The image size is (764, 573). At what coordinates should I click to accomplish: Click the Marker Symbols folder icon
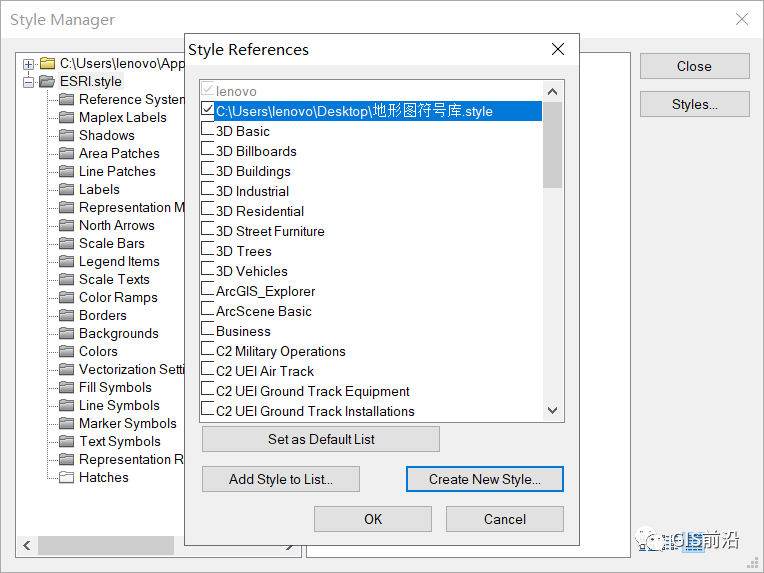coord(67,423)
